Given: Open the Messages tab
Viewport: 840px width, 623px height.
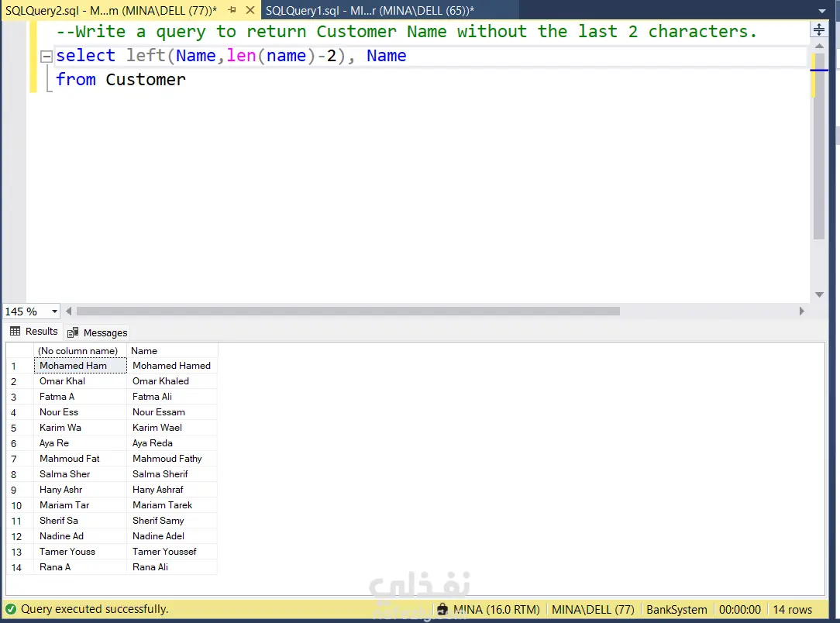Looking at the screenshot, I should coord(98,332).
